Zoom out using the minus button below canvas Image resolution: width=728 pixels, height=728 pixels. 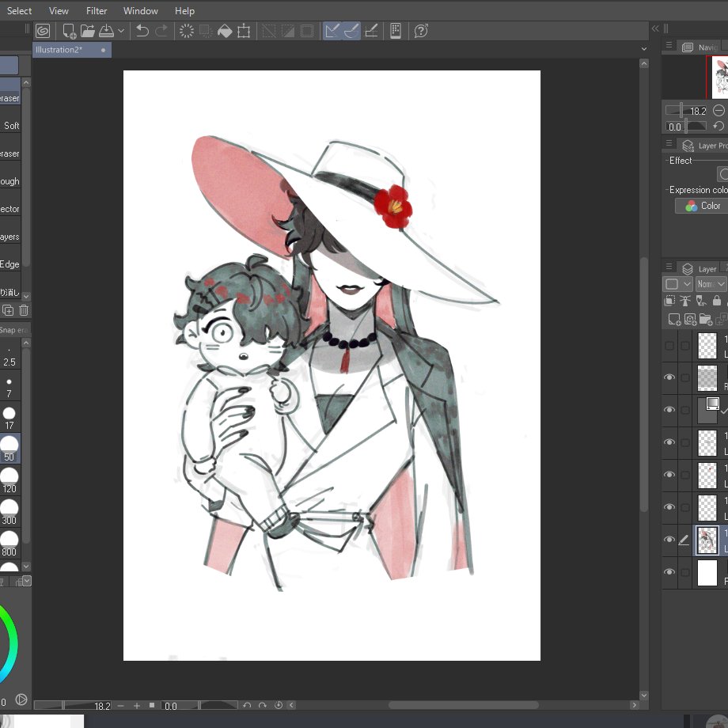pos(121,706)
